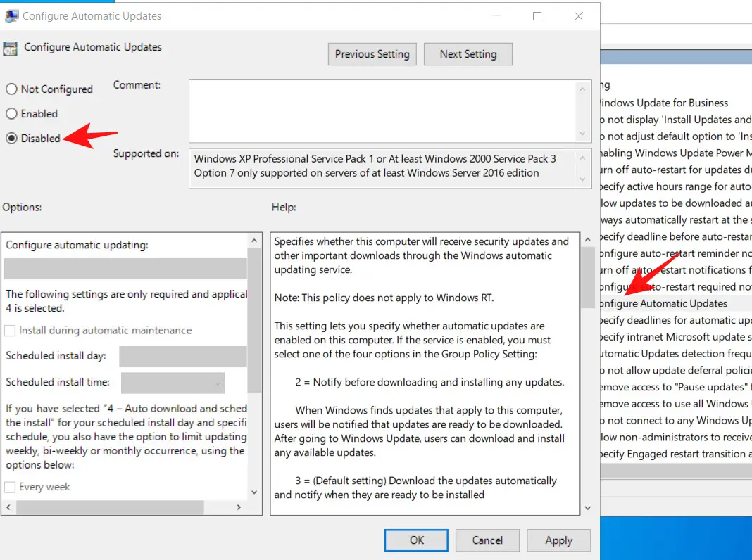Viewport: 752px width, 560px height.
Task: Confirm with the OK button
Action: click(x=416, y=540)
